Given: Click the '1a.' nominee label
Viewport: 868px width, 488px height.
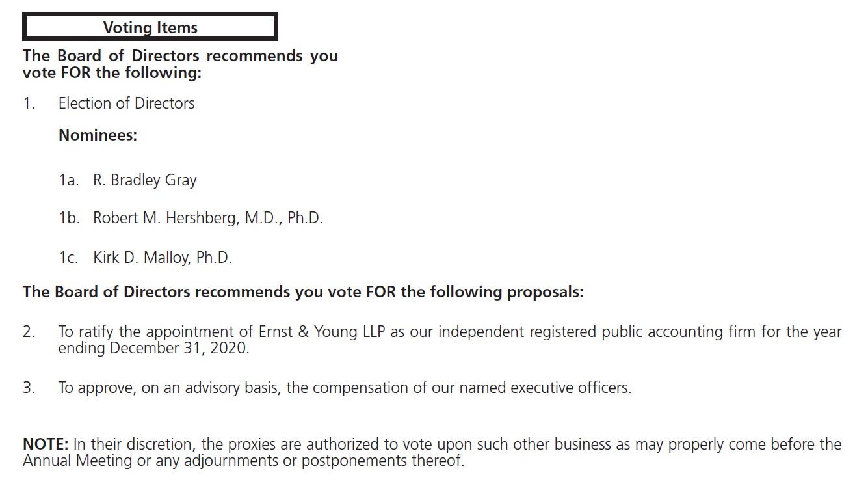Looking at the screenshot, I should pyautogui.click(x=68, y=180).
